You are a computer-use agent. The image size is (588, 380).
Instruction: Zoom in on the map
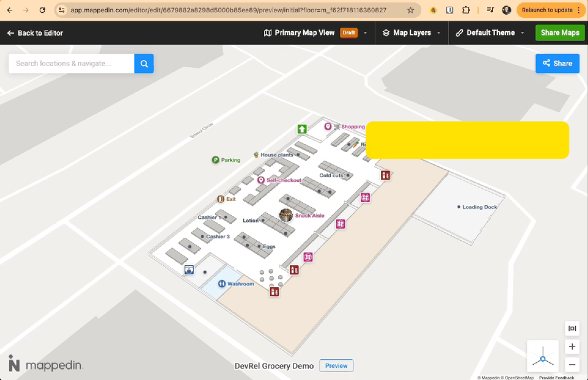572,347
